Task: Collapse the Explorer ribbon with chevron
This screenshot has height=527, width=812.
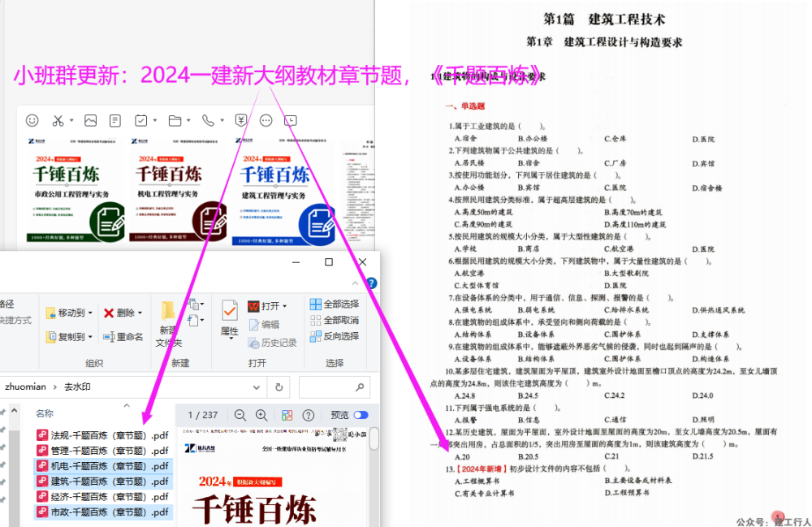Action: point(356,283)
